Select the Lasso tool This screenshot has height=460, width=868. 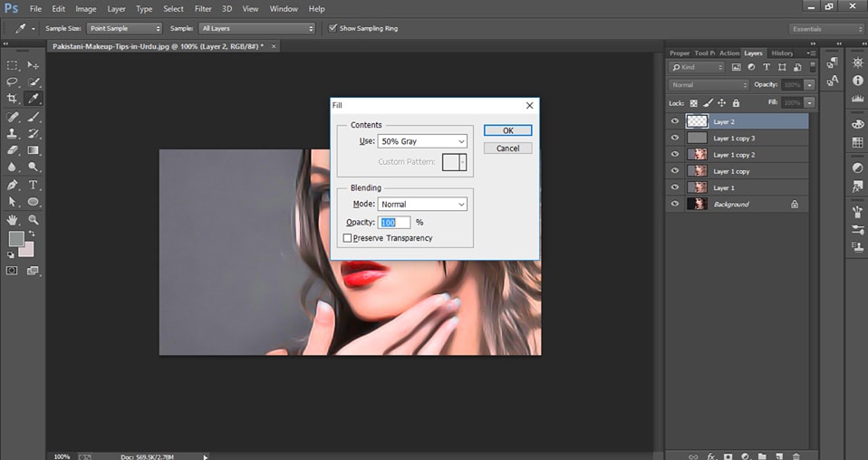click(13, 81)
